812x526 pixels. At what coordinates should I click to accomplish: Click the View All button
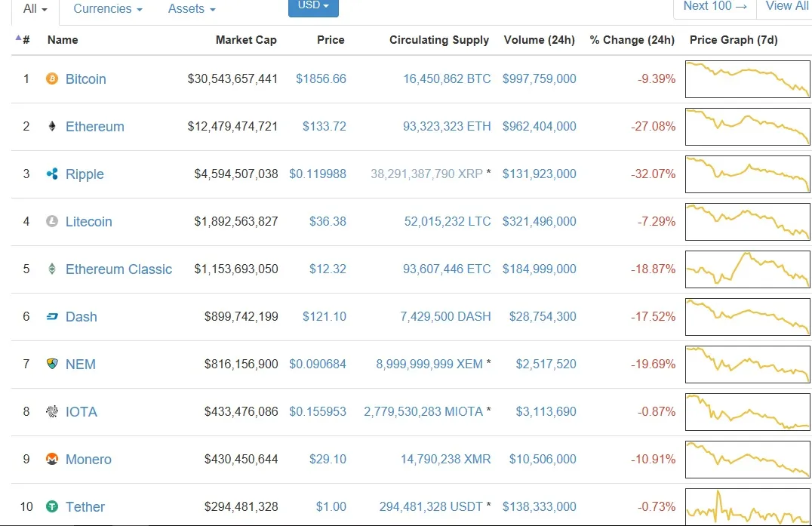(786, 6)
